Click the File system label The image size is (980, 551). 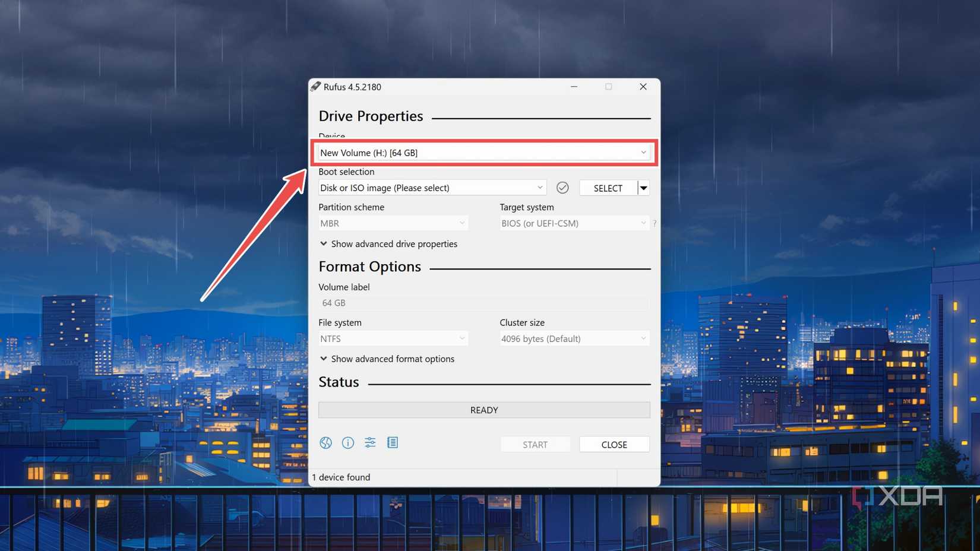click(340, 322)
